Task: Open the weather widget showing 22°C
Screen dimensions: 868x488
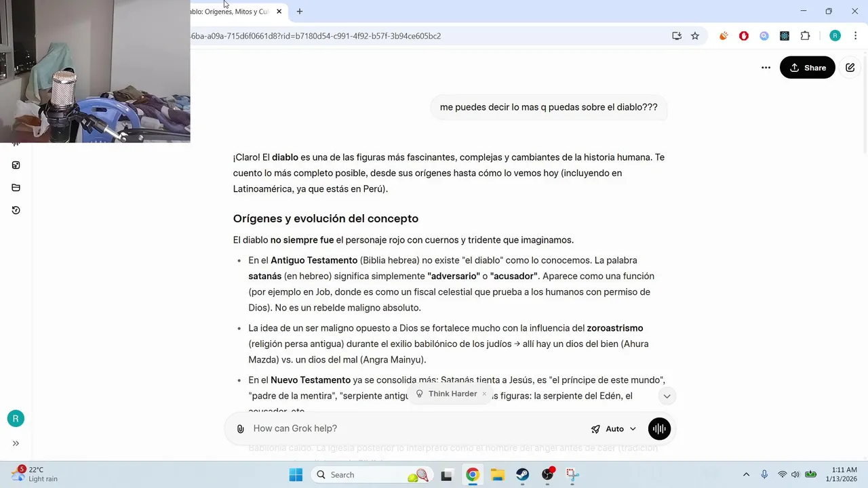Action: point(35,474)
